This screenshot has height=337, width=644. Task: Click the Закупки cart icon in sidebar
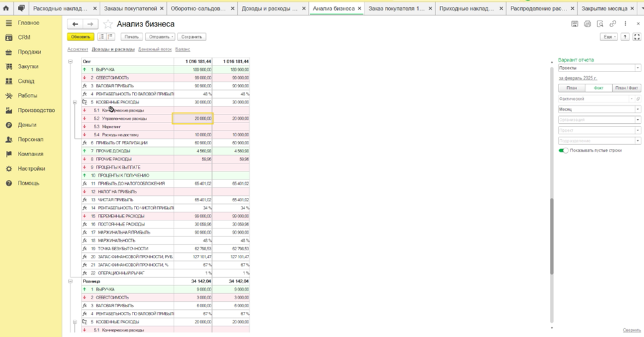(9, 66)
